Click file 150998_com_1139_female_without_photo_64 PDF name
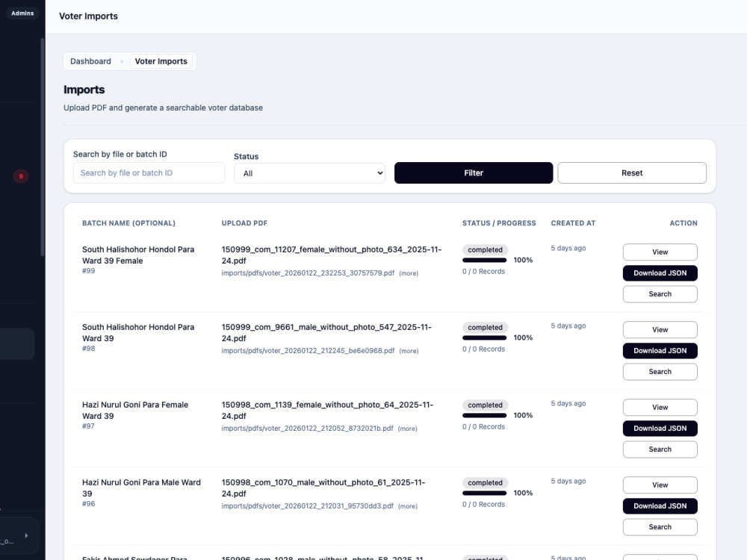Screen dimensions: 747x560 point(327,410)
